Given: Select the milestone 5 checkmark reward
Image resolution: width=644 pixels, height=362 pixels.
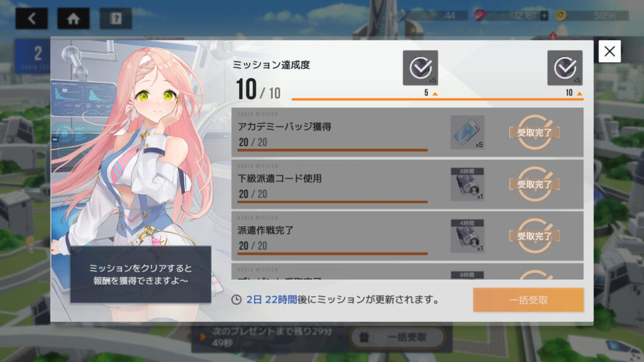Looking at the screenshot, I should point(420,68).
